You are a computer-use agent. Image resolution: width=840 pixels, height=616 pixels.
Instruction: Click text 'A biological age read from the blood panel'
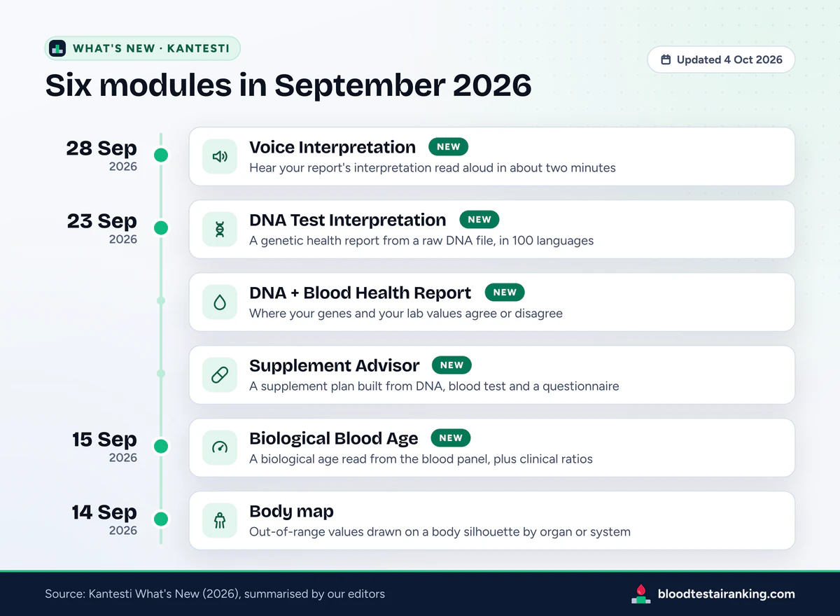coord(367,459)
